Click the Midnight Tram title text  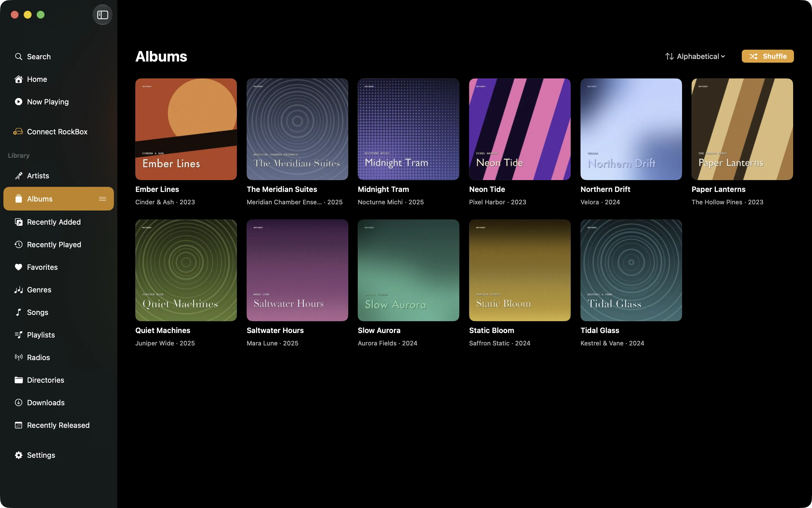[x=383, y=189]
